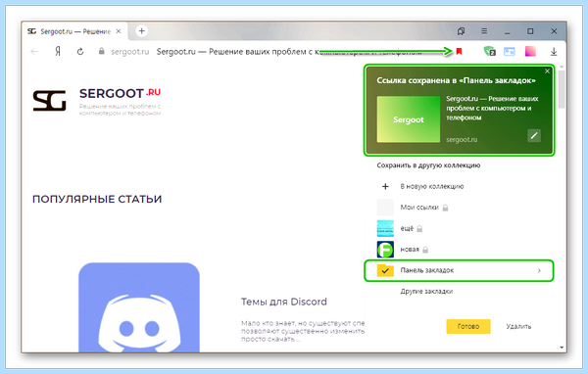The width and height of the screenshot is (588, 374).
Task: Click the red bookmark icon in address bar
Action: click(459, 51)
